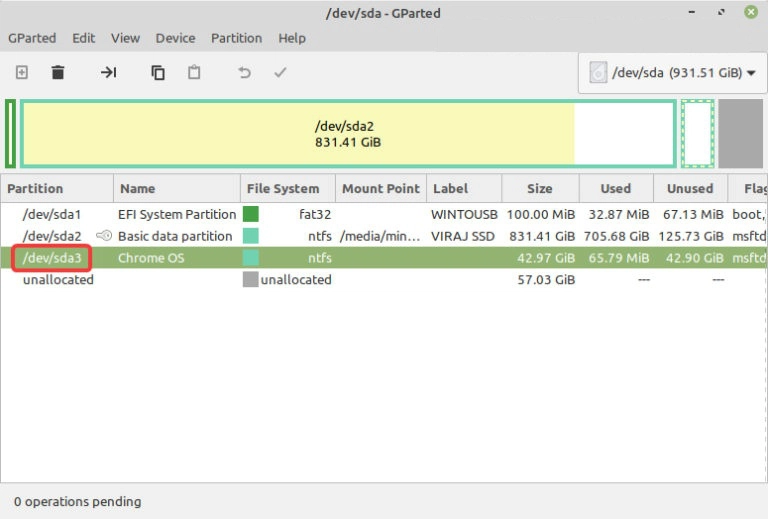Viewport: 768px width, 519px height.
Task: Click the key icon beside /dev/sda2
Action: [104, 236]
